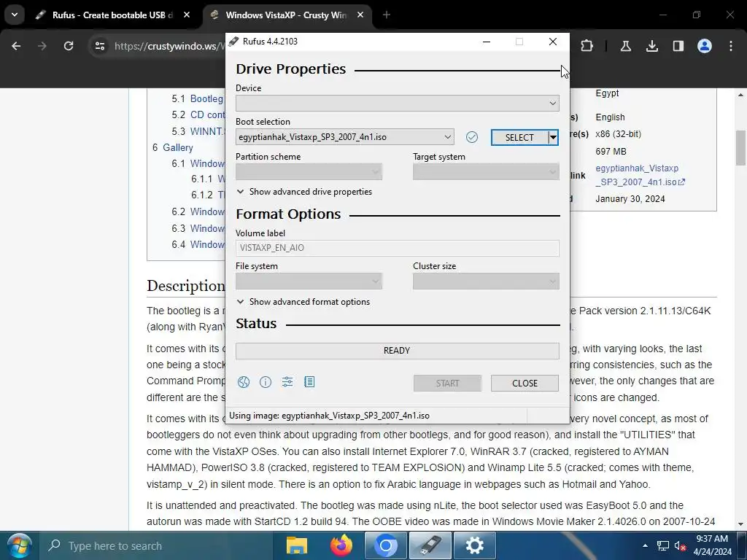Image resolution: width=747 pixels, height=560 pixels.
Task: Click the Rufus status text Using image
Action: 329,415
